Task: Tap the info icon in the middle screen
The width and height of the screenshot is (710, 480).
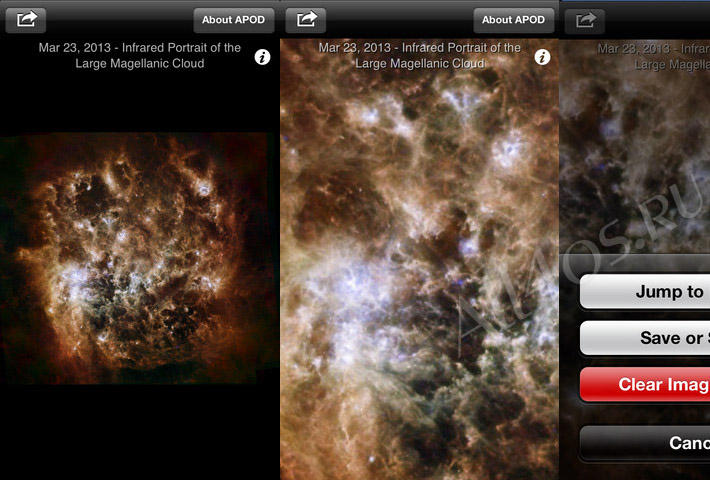Action: tap(542, 57)
